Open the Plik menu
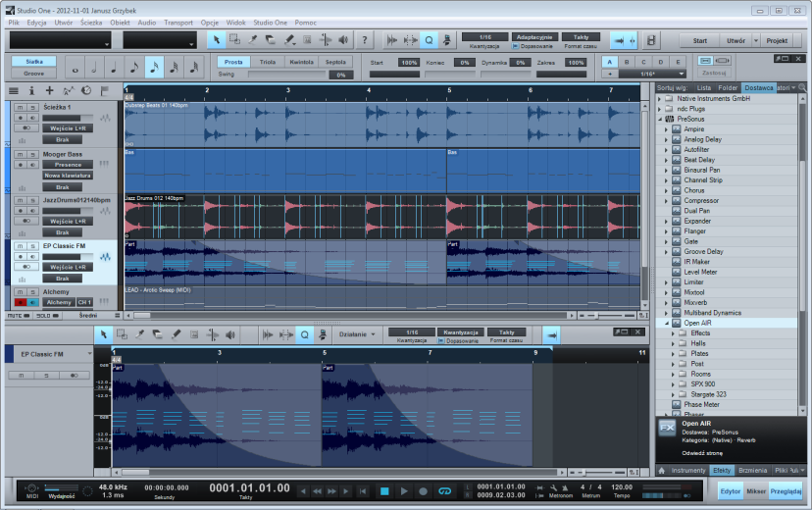 pyautogui.click(x=14, y=23)
